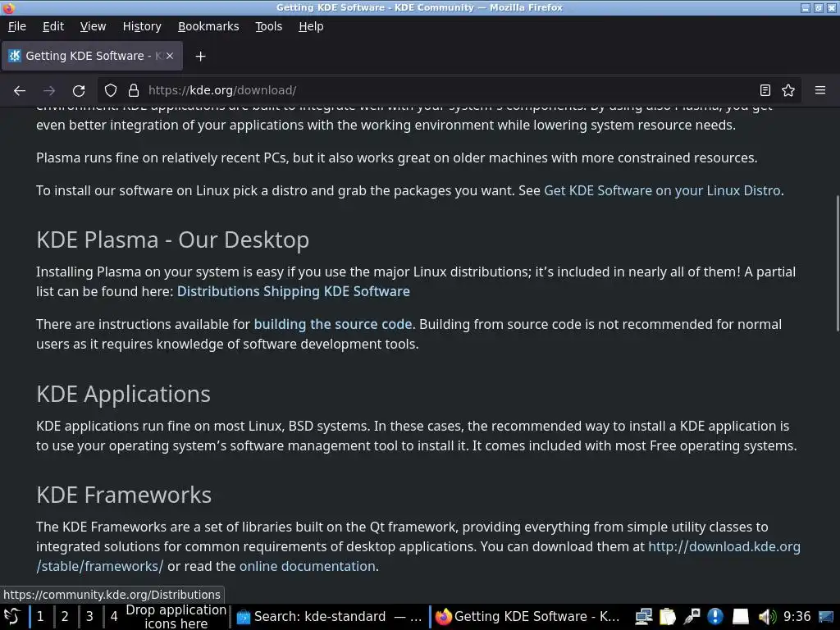Open the Bookmarks menu

coord(208,26)
